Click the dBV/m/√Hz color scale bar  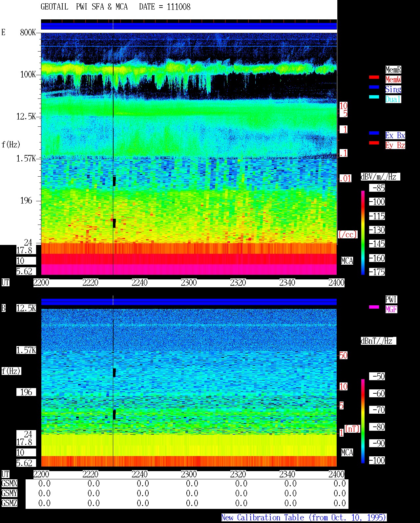pos(363,232)
